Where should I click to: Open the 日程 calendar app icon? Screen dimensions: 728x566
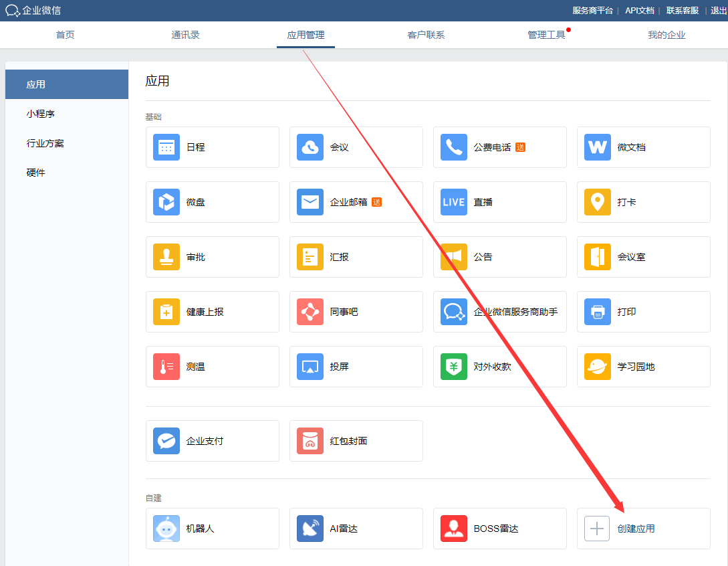tap(166, 147)
